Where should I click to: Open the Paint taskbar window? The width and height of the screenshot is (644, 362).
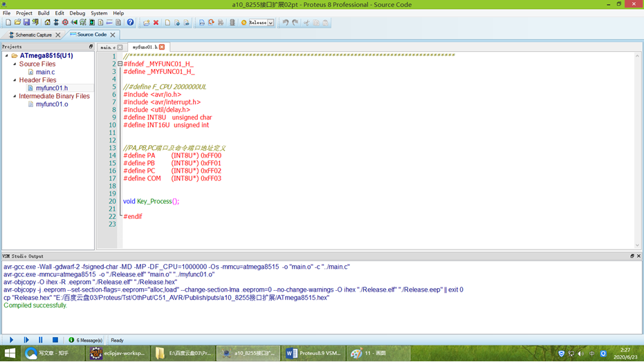[x=378, y=353]
